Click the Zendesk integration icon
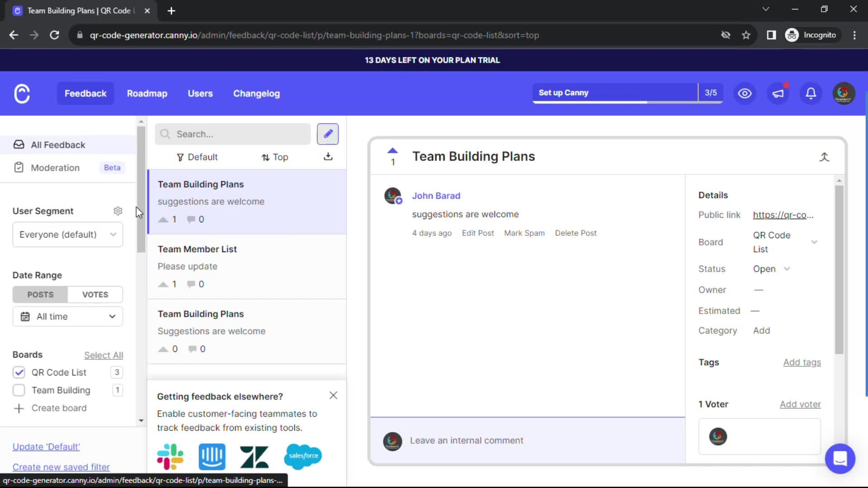The width and height of the screenshot is (868, 488). coord(254,457)
